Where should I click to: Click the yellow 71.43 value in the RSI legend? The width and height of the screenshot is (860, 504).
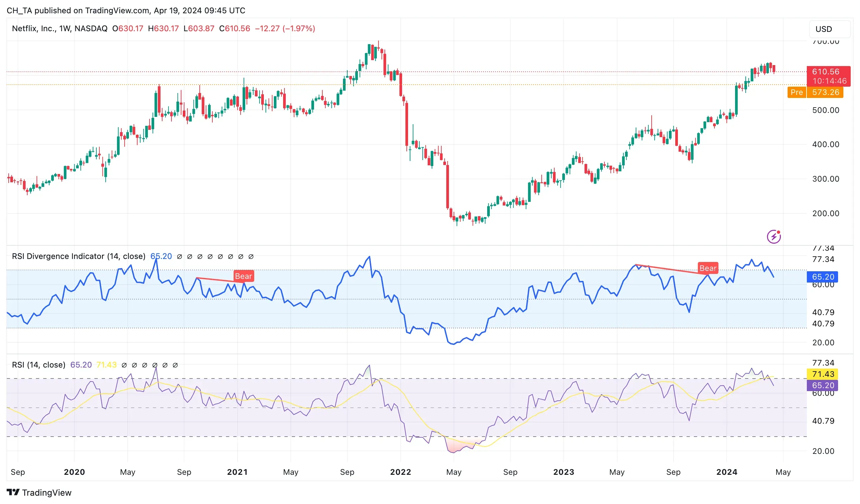pyautogui.click(x=106, y=365)
